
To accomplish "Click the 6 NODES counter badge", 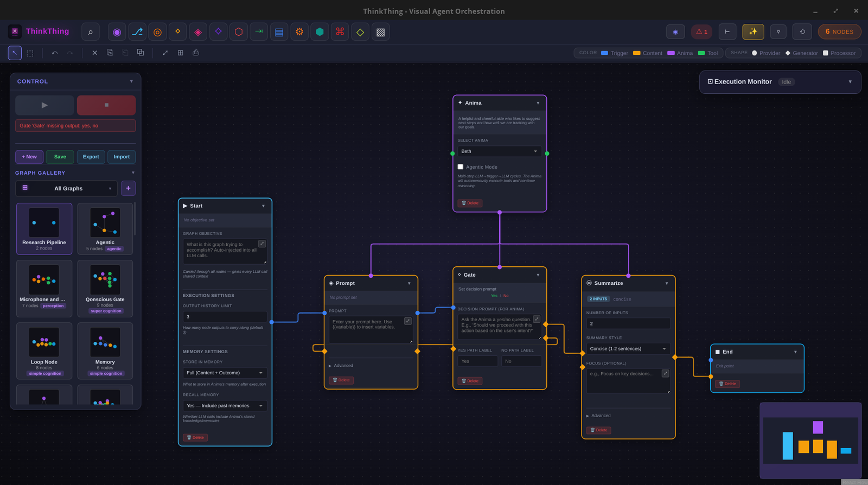I will [839, 31].
